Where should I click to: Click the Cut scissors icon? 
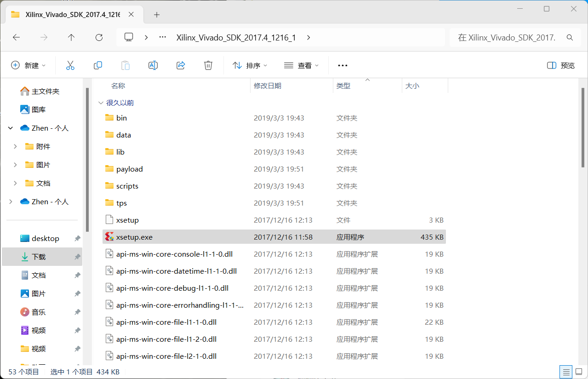70,65
